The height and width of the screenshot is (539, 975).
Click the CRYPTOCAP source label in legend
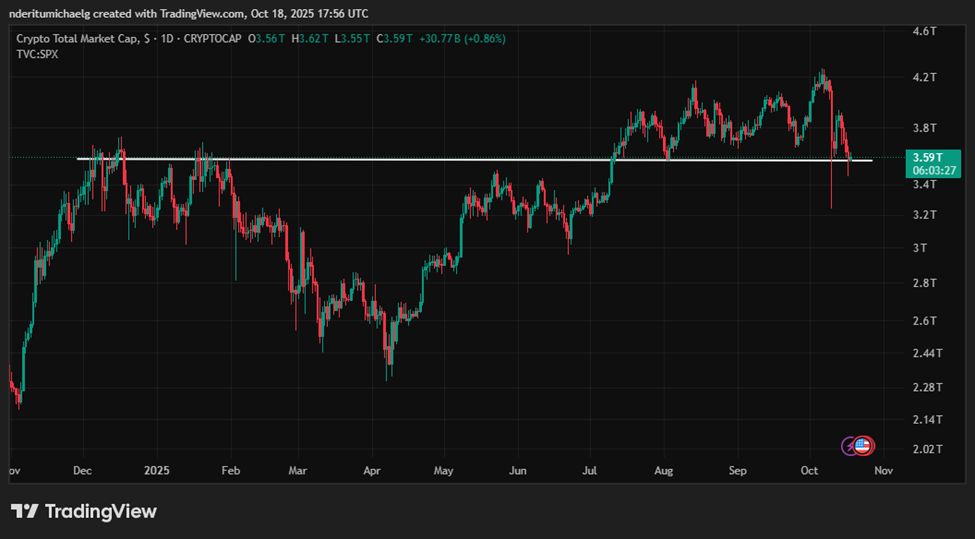click(213, 39)
